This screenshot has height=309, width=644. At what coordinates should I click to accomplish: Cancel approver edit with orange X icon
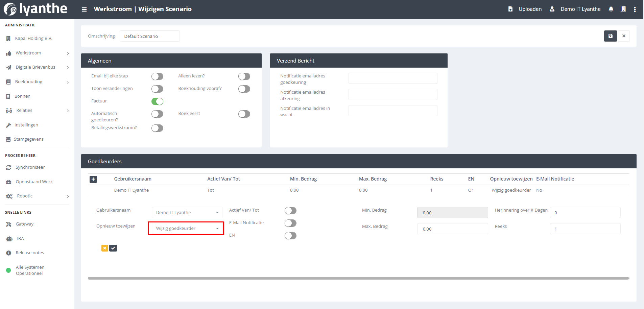pyautogui.click(x=105, y=248)
